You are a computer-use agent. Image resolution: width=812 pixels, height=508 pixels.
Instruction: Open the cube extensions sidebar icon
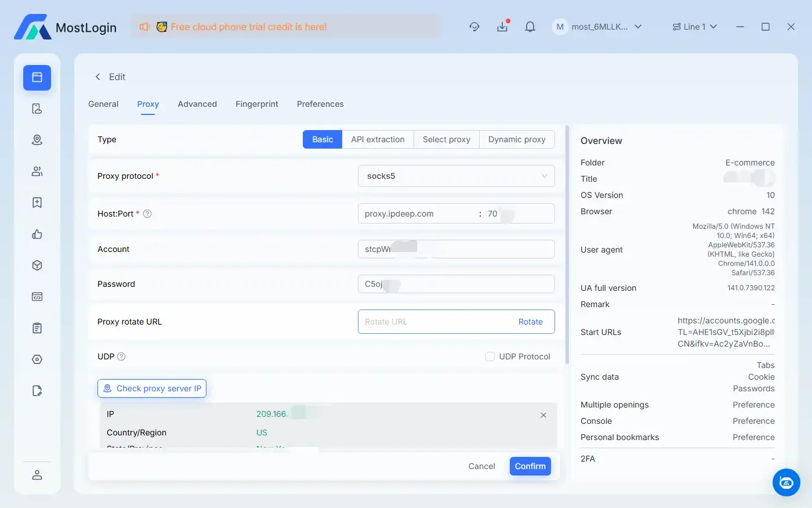(37, 265)
